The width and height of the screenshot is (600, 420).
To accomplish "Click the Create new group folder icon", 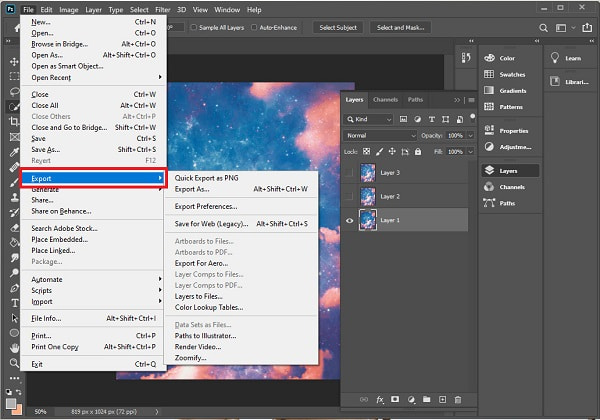I will point(427,399).
